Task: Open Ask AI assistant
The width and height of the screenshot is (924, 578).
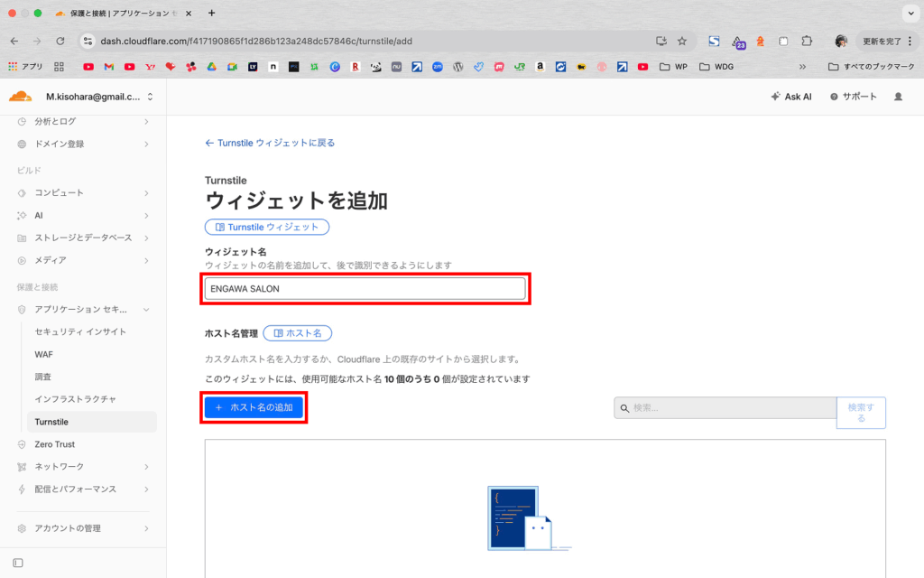Action: (790, 97)
